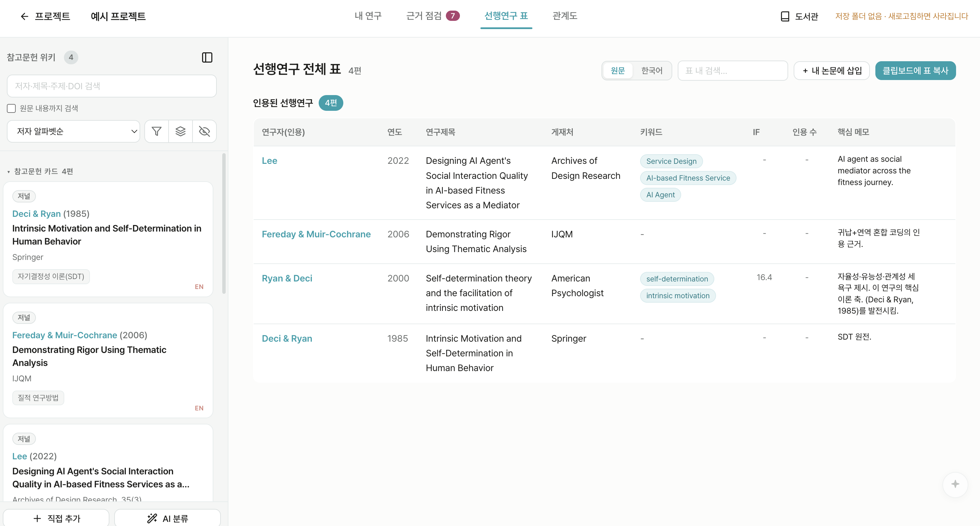Click Demonstrating Rigor sidebar card title

point(89,356)
